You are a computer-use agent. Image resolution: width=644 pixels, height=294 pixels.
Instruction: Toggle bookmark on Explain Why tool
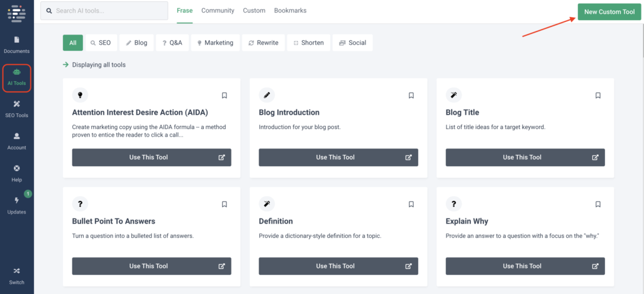(597, 204)
